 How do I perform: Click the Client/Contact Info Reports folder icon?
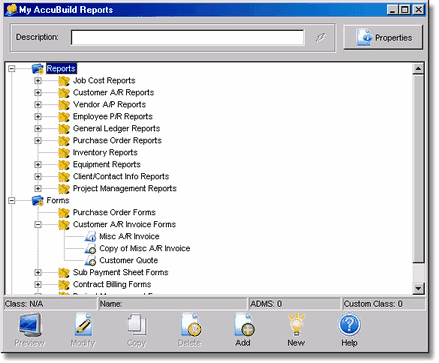click(x=64, y=177)
